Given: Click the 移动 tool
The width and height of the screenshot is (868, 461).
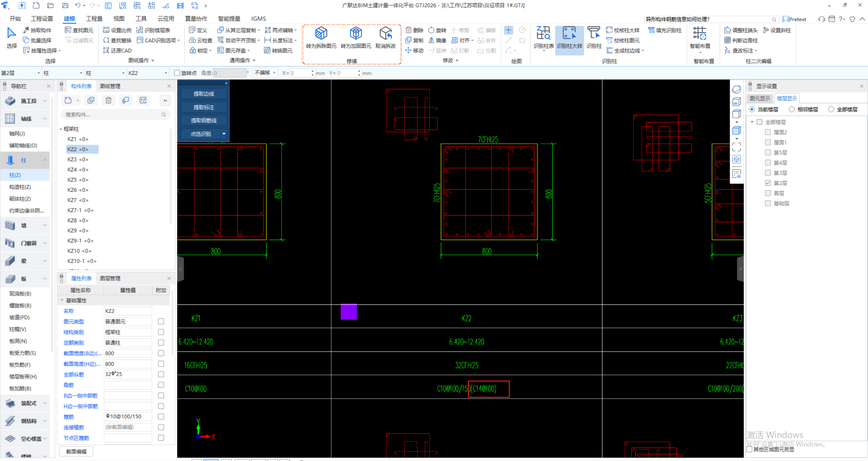Looking at the screenshot, I should tap(414, 50).
